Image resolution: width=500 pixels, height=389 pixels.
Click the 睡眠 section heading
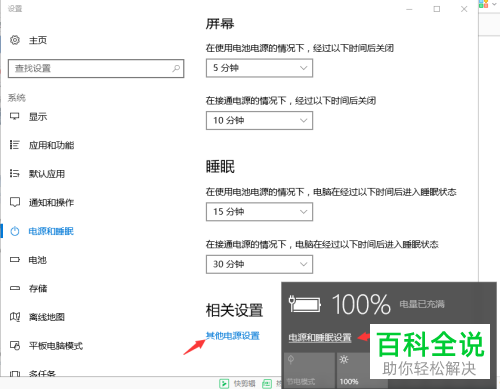pyautogui.click(x=220, y=167)
